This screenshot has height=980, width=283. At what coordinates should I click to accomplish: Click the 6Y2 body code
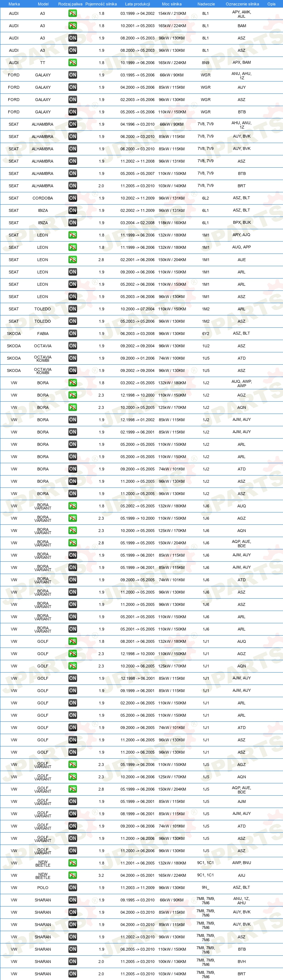pos(206,334)
